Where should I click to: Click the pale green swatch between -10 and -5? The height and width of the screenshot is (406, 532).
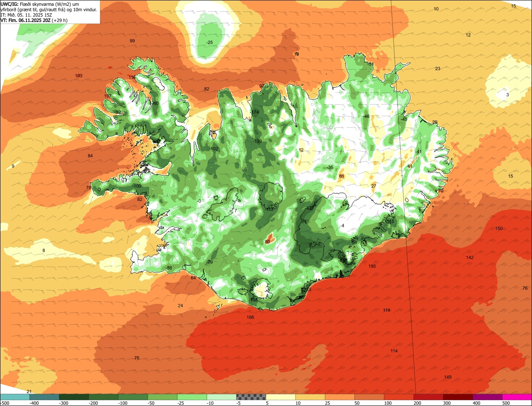[222, 397]
